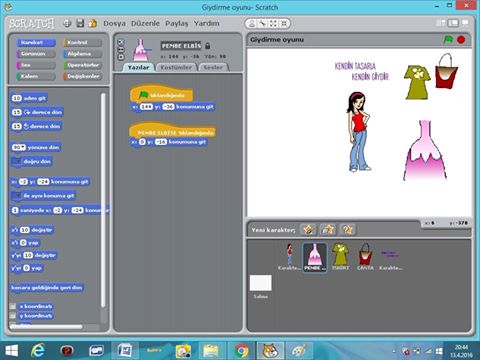Viewport: 480px width, 360px height.
Task: Select the delete scissors tool
Action: point(263,23)
